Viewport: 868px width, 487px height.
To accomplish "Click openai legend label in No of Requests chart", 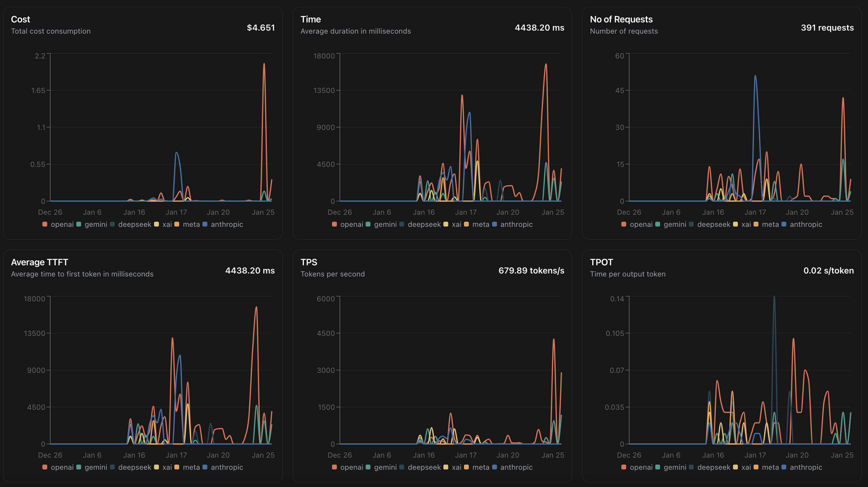I will (x=641, y=224).
